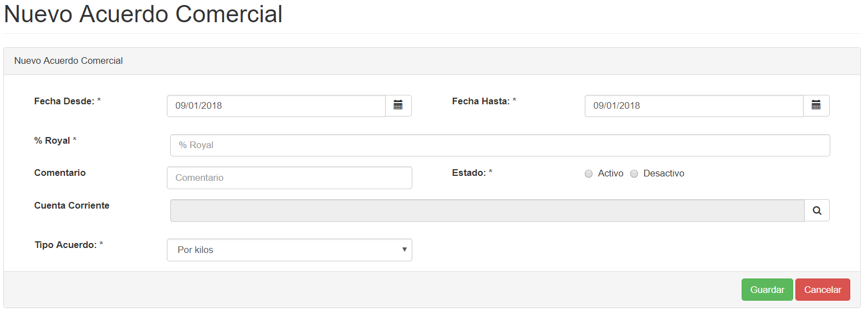Image resolution: width=868 pixels, height=314 pixels.
Task: Click the "Comentario" field label
Action: pos(60,173)
